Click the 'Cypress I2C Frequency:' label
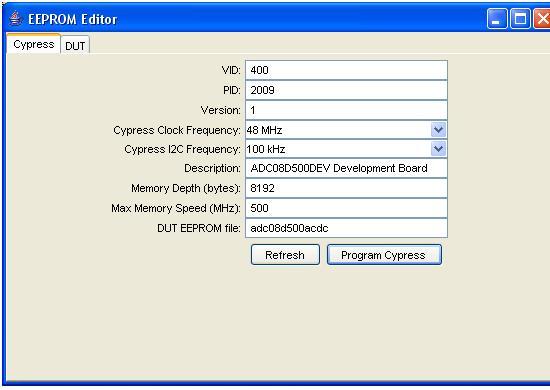The width and height of the screenshot is (550, 390). [182, 149]
